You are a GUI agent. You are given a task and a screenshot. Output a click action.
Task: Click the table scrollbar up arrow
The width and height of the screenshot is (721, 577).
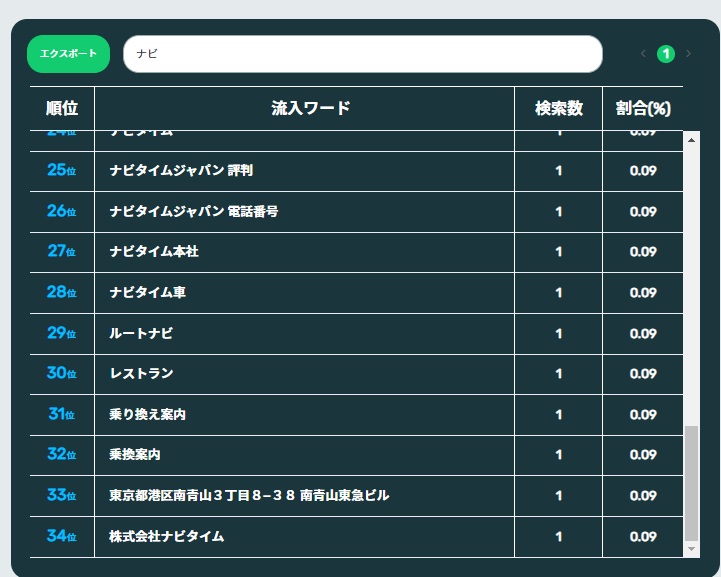691,140
